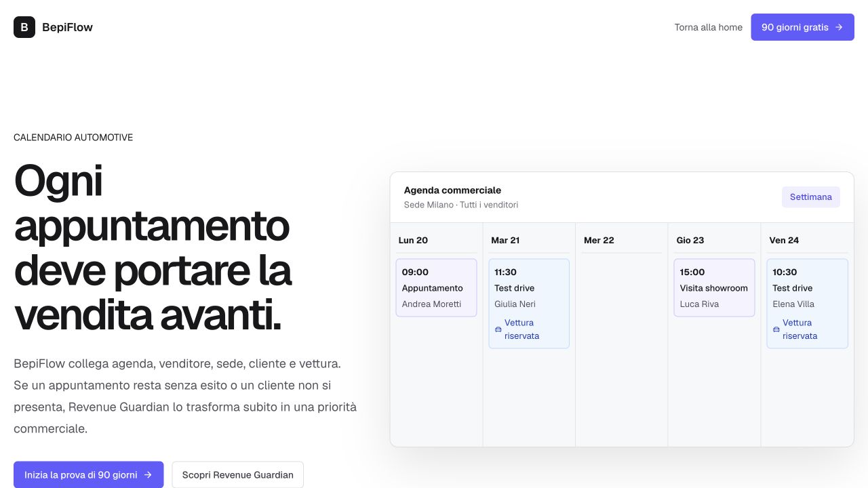Open the "Torna alla home" link
The width and height of the screenshot is (868, 488).
[708, 27]
